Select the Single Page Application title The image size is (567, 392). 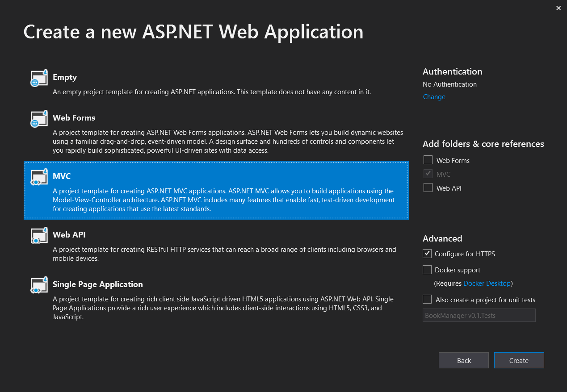pos(97,284)
